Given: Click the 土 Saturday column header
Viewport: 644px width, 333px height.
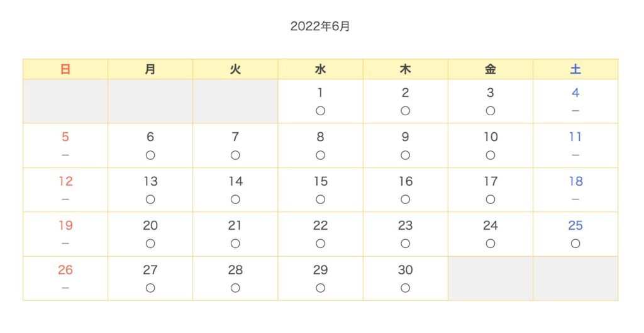Looking at the screenshot, I should 575,69.
